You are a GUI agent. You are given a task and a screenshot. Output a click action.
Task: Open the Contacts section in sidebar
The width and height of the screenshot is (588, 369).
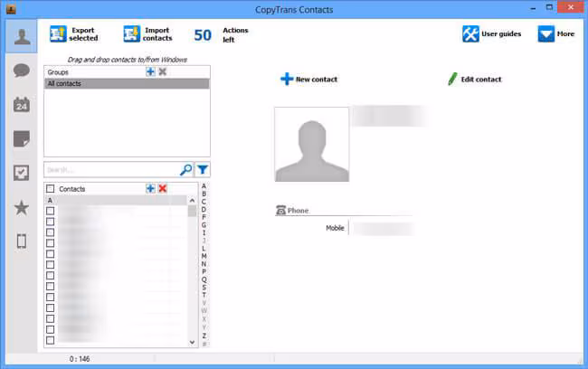point(22,36)
